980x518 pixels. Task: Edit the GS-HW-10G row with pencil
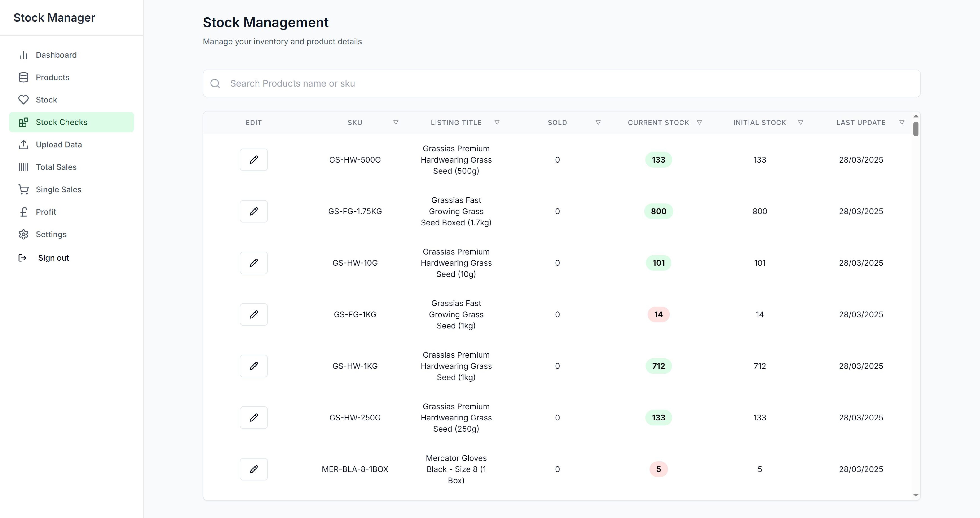point(254,263)
